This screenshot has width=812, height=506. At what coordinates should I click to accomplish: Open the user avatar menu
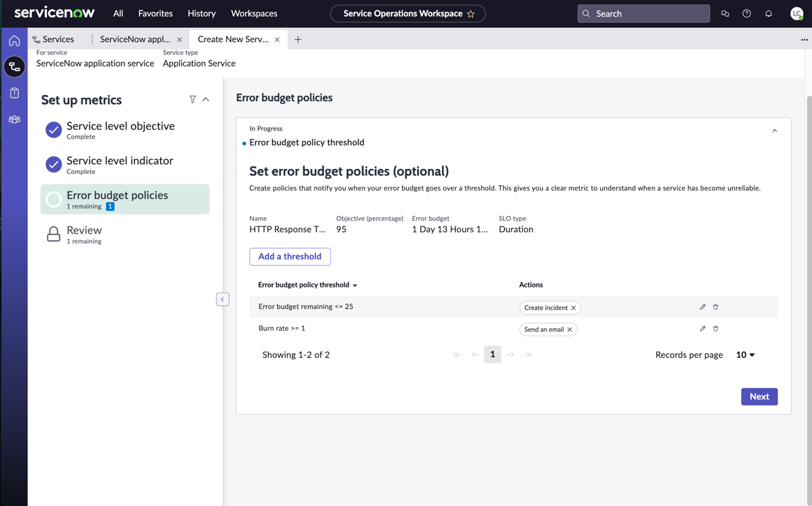click(796, 14)
